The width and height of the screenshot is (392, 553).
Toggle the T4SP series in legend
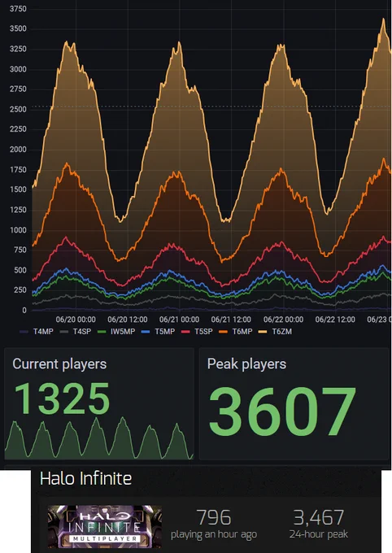(x=76, y=332)
